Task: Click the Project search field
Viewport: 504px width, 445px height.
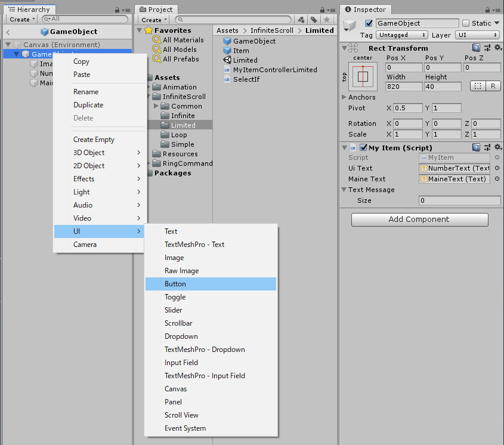Action: [x=233, y=20]
